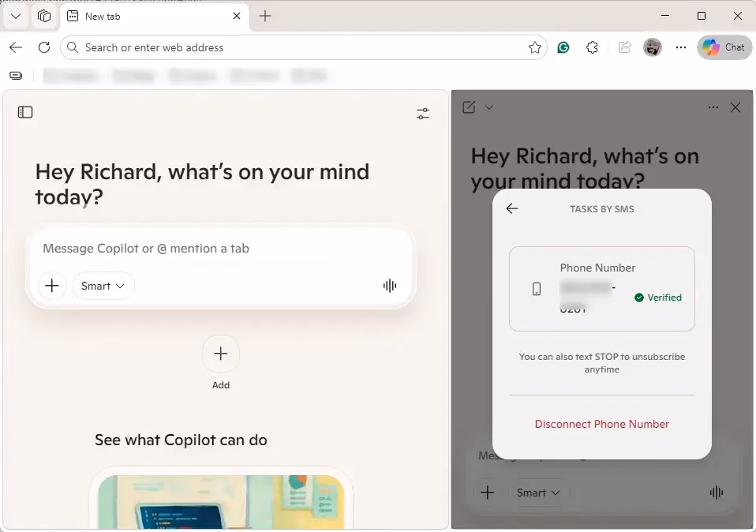Expand the Smart mode dropdown
This screenshot has width=756, height=532.
(x=103, y=286)
